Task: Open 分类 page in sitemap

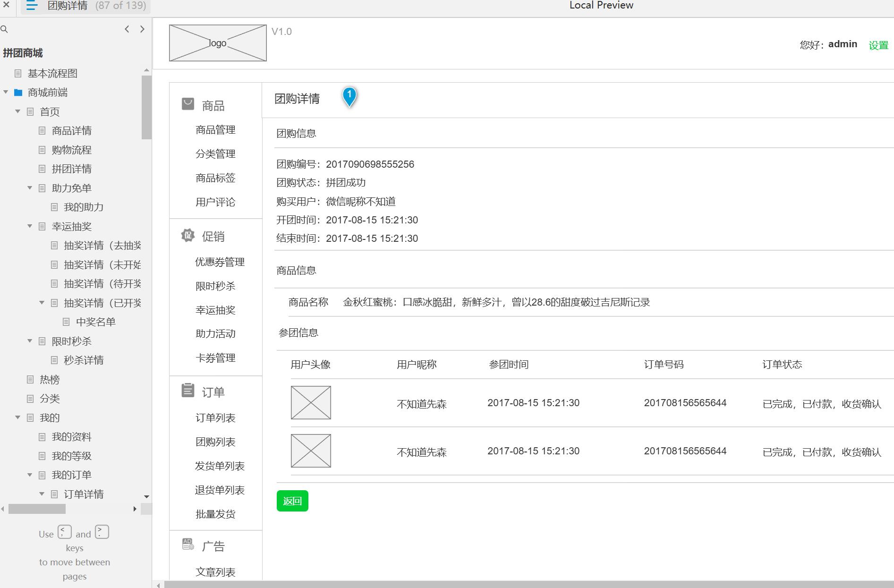Action: click(50, 399)
